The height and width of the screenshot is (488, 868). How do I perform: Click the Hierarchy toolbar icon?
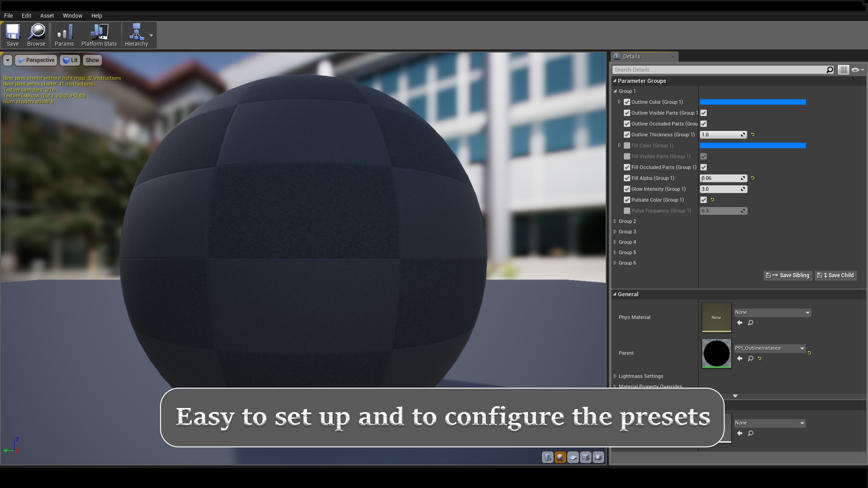137,34
